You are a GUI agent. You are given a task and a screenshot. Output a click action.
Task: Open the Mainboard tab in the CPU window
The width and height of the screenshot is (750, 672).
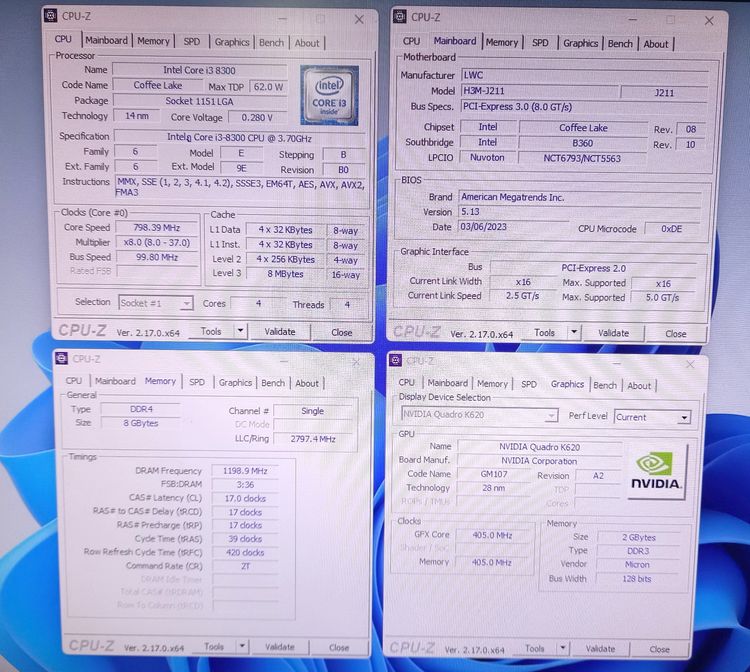pos(106,41)
